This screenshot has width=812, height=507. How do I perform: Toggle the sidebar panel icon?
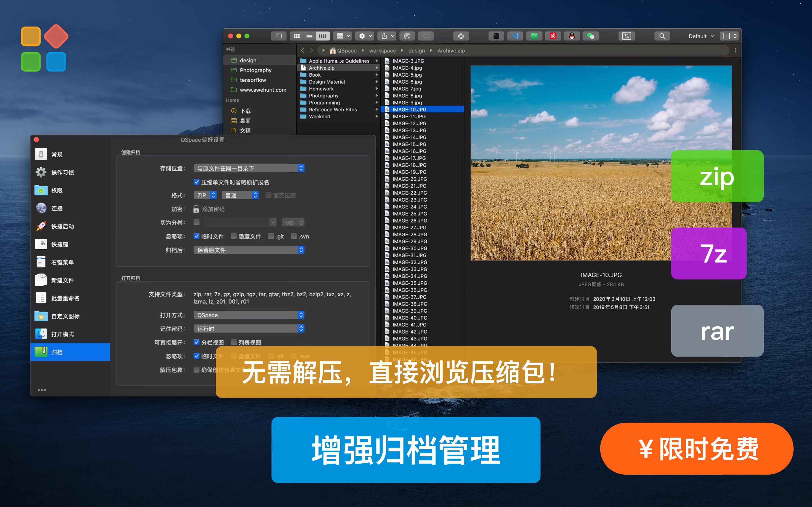pyautogui.click(x=279, y=36)
